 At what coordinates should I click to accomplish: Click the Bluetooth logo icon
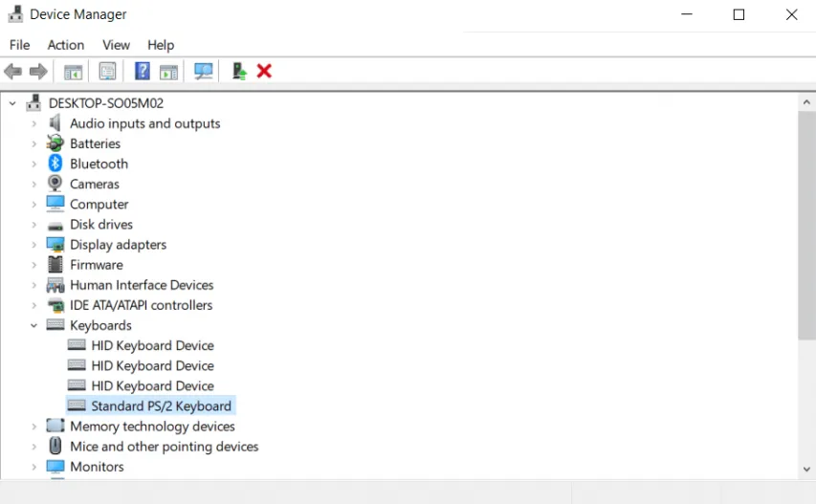55,164
